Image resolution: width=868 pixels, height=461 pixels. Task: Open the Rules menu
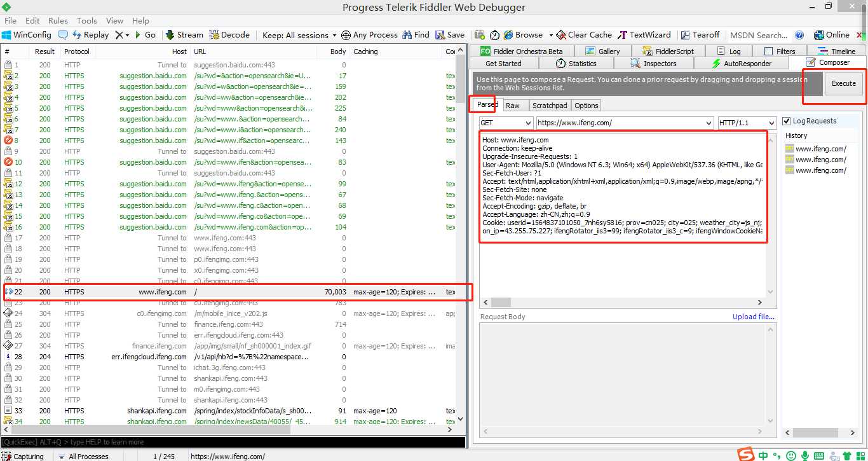(x=58, y=20)
